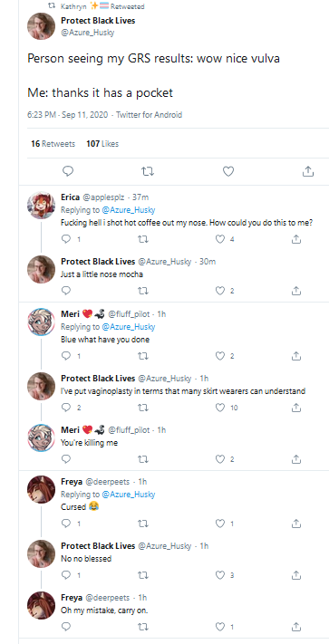The width and height of the screenshot is (329, 644).
Task: Share the main tweet via the share icon
Action: click(307, 171)
